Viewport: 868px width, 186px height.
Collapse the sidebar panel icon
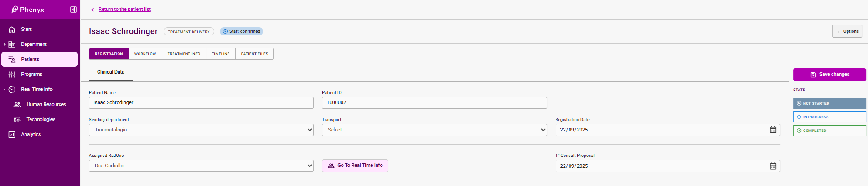click(x=74, y=10)
